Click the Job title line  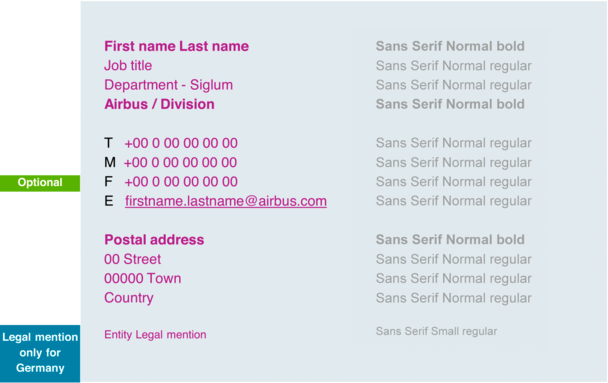[x=128, y=66]
